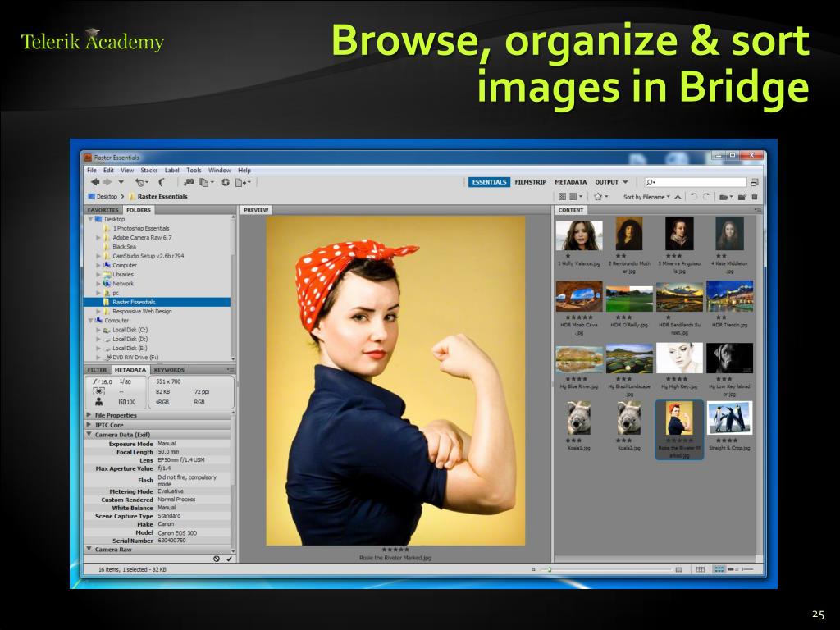Switch content view to details
840x630 pixels.
coord(732,569)
